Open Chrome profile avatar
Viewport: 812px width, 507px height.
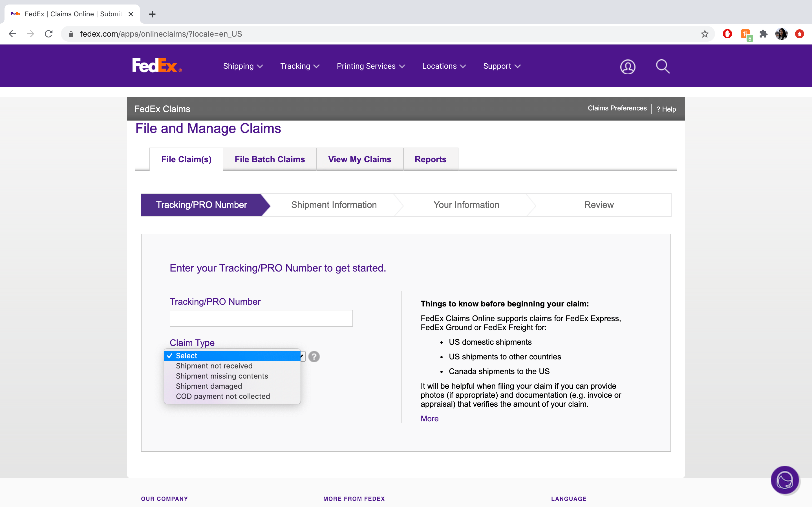(x=781, y=34)
